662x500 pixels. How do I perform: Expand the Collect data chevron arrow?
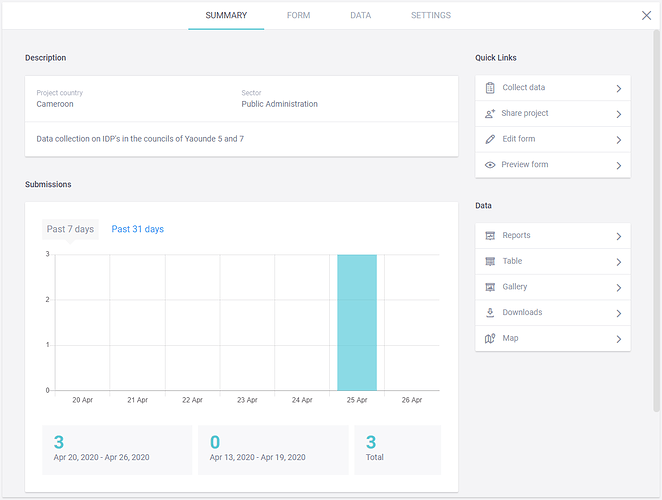618,88
